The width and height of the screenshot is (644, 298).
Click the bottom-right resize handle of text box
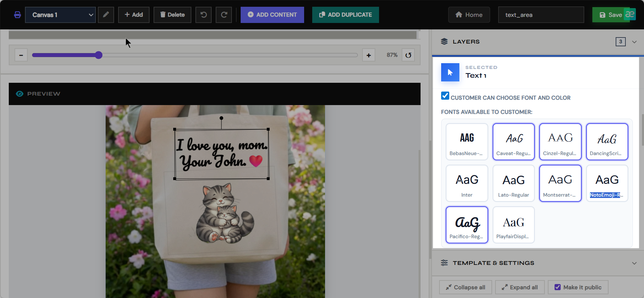268,178
